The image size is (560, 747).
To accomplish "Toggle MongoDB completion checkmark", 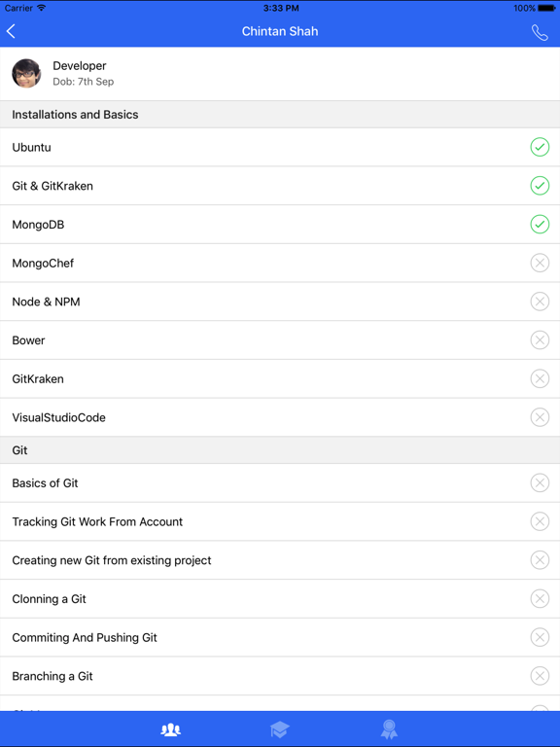I will (x=540, y=225).
